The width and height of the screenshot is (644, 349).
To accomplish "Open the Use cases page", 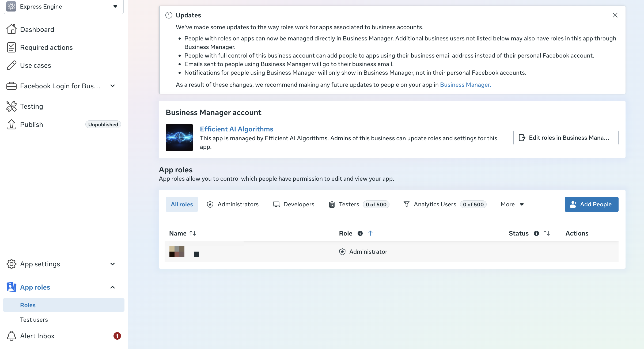I will pos(36,65).
